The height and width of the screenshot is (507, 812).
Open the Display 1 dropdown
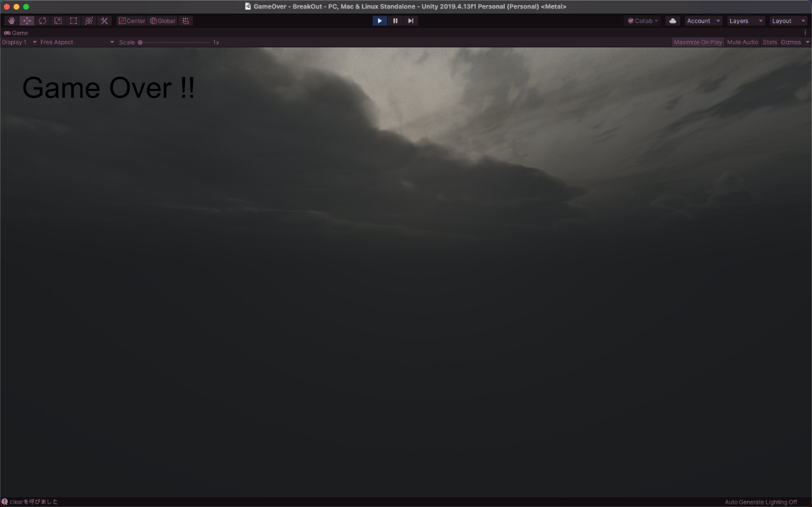tap(19, 42)
